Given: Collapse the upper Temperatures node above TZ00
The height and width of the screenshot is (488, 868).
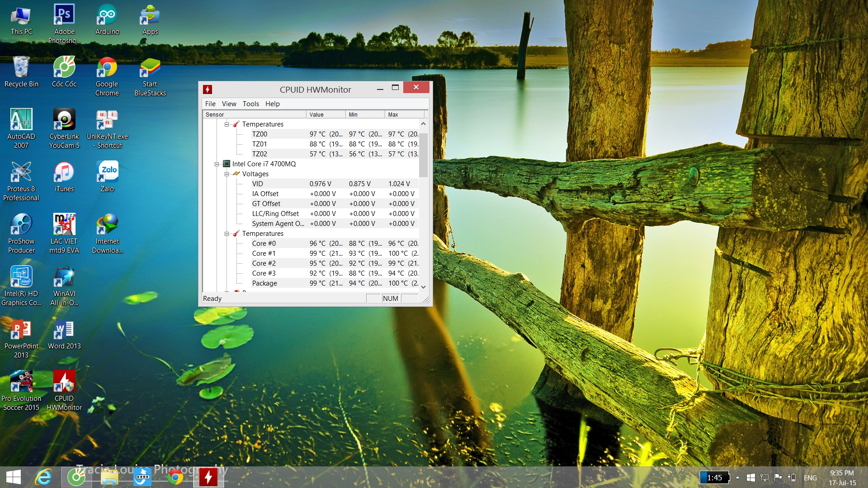Looking at the screenshot, I should click(226, 124).
